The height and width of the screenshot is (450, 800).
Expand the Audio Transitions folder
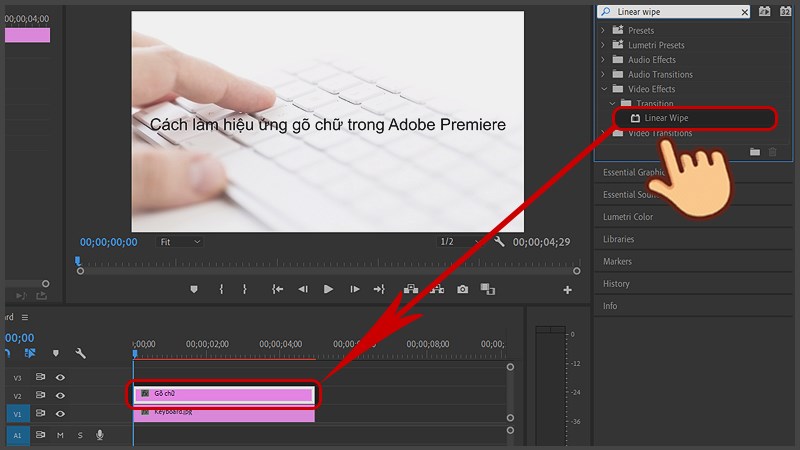pos(603,74)
